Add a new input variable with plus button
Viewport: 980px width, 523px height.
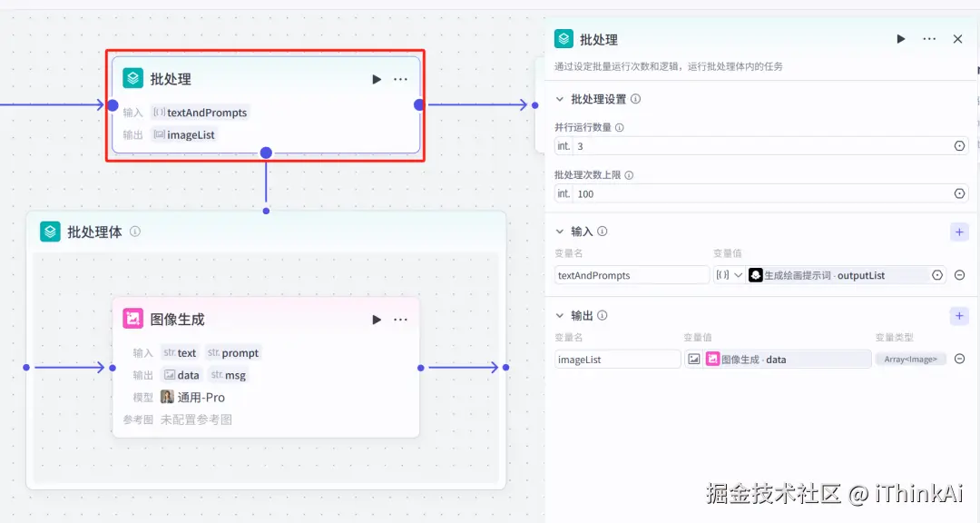tap(958, 232)
